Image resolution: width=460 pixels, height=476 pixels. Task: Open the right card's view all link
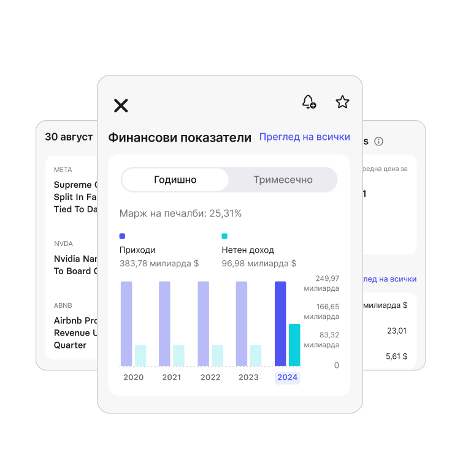click(x=389, y=279)
